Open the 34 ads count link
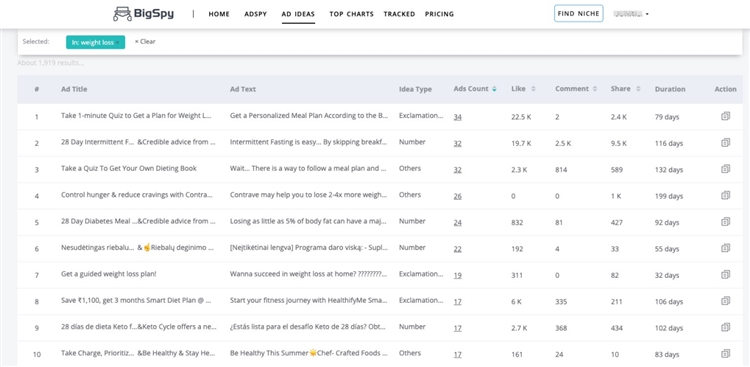This screenshot has height=367, width=750. coord(458,117)
